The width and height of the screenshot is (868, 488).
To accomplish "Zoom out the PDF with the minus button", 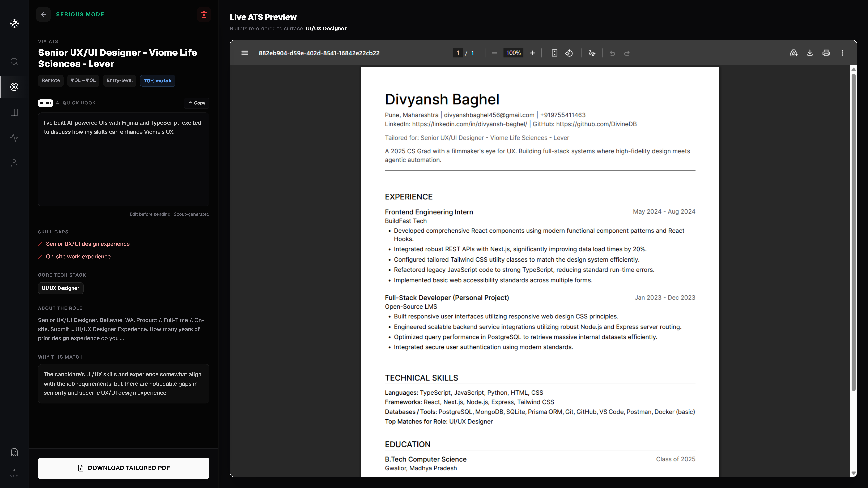I will 494,53.
